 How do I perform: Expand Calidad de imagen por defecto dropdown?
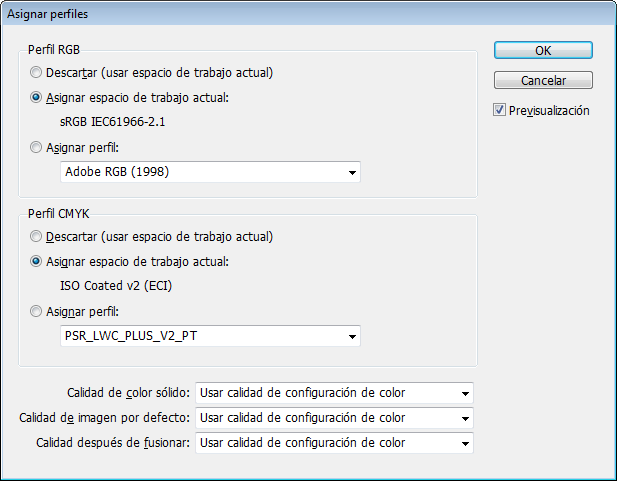(x=334, y=418)
